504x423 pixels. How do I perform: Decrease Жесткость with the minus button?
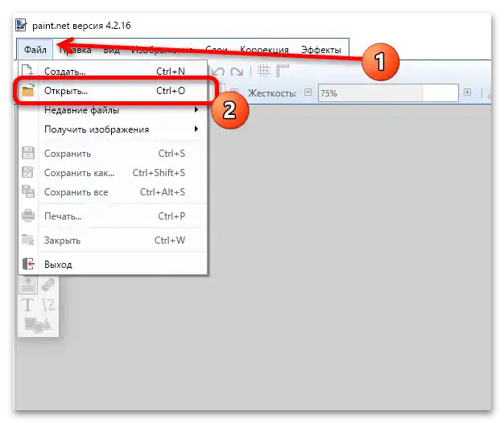click(308, 92)
